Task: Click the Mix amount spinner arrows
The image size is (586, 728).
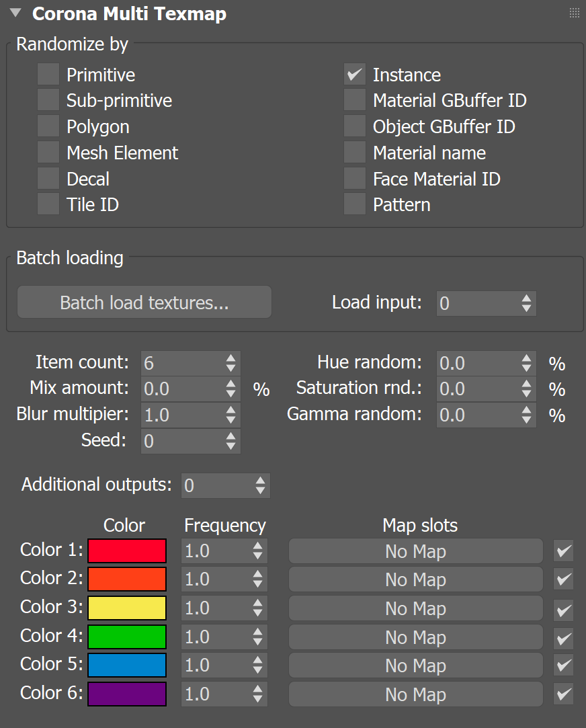Action: click(231, 389)
